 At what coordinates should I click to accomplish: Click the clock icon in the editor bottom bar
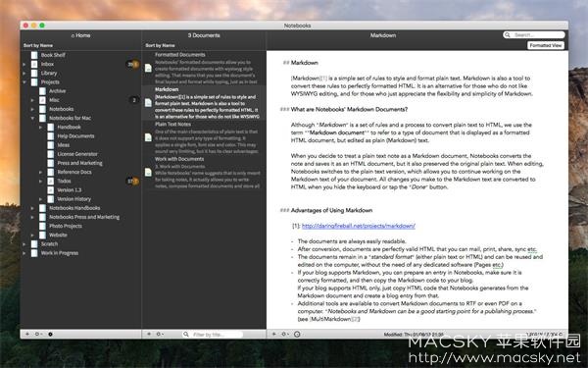[297, 334]
